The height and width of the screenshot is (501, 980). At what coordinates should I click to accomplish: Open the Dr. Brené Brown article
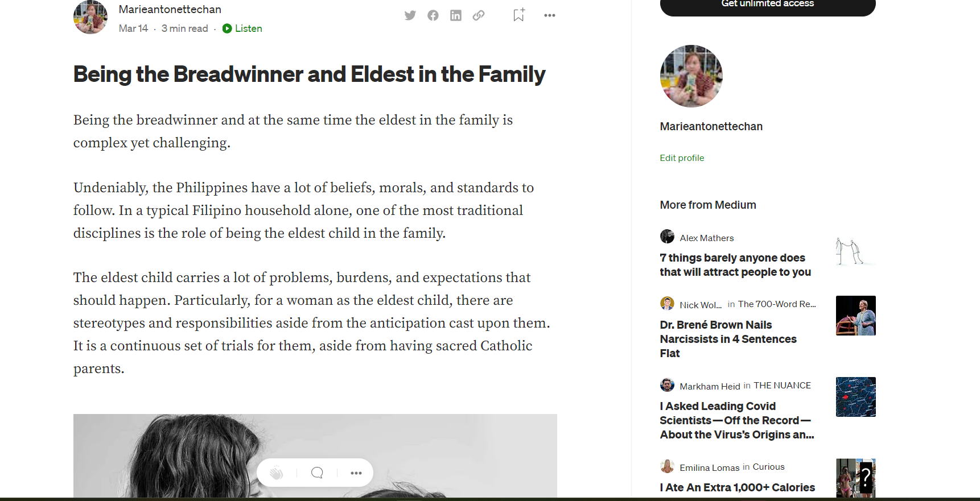click(x=728, y=339)
